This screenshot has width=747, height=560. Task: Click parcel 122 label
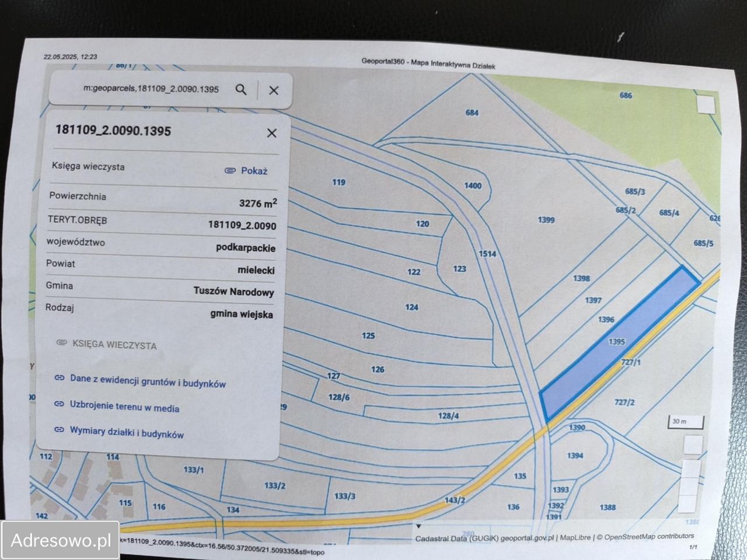[x=414, y=272]
